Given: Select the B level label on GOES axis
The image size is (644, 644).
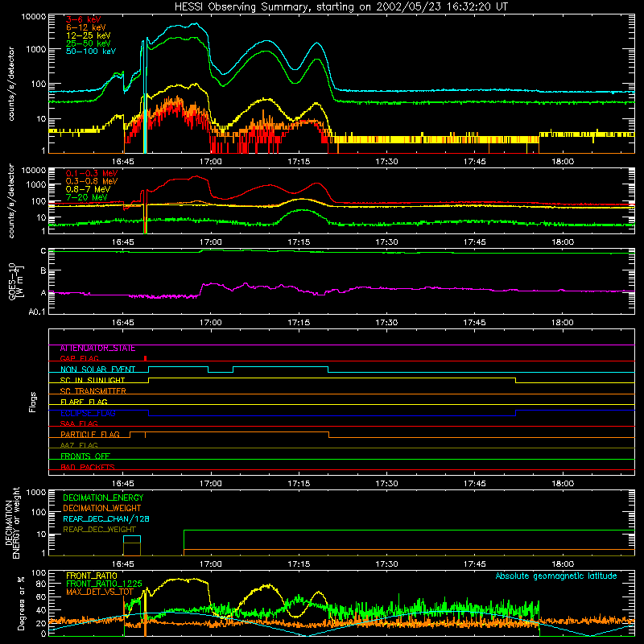Looking at the screenshot, I should [x=43, y=270].
